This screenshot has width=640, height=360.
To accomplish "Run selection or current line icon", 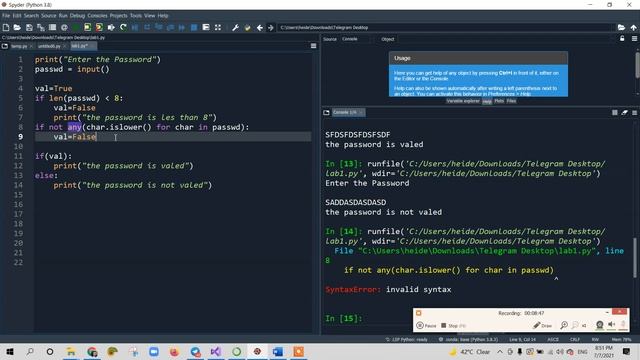I will click(x=111, y=27).
